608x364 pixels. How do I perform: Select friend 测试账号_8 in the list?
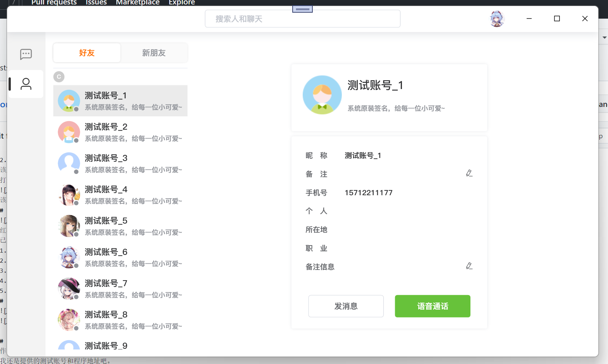click(x=120, y=320)
